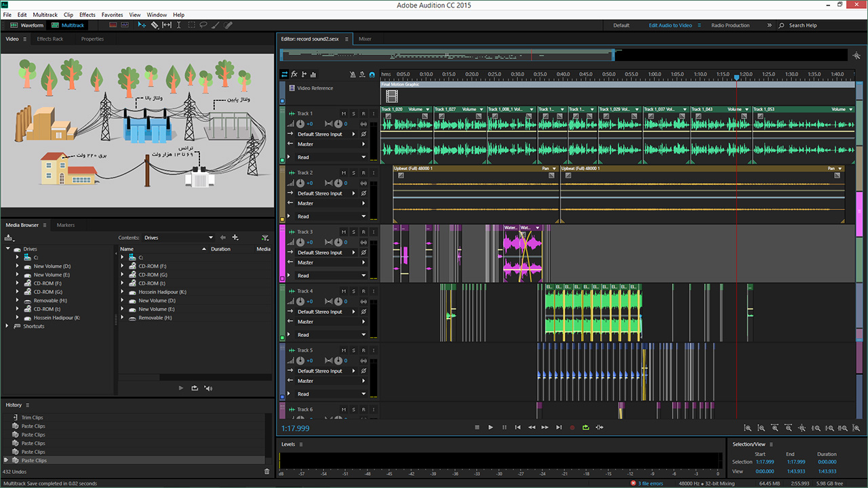868x488 pixels.
Task: Open the Multitrack menu
Action: point(45,14)
